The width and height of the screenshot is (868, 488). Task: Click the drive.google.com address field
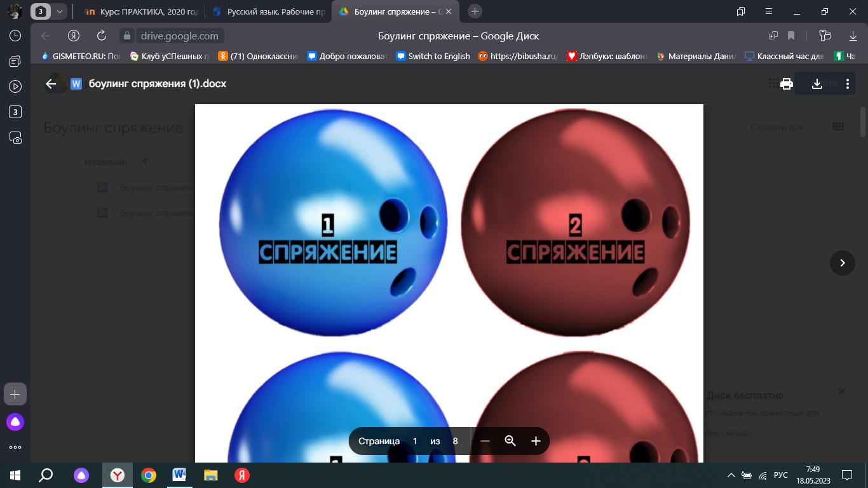point(180,36)
